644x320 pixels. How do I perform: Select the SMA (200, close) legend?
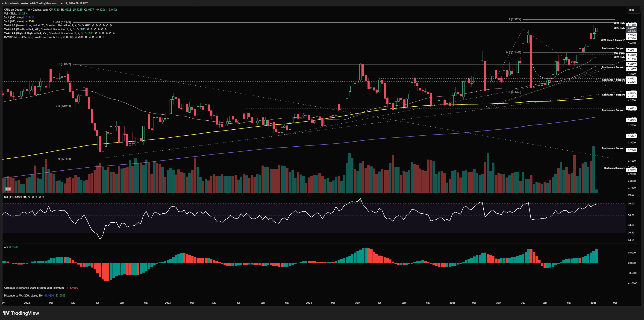(x=14, y=21)
